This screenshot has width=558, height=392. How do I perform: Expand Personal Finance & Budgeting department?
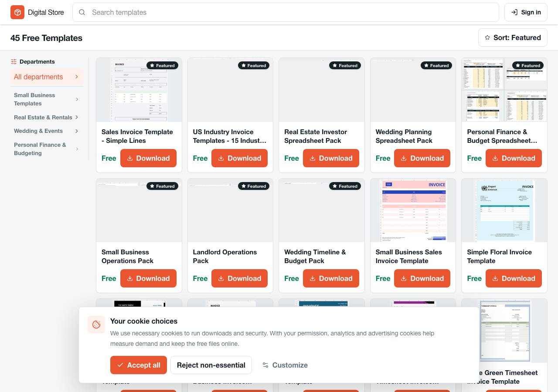pyautogui.click(x=47, y=149)
